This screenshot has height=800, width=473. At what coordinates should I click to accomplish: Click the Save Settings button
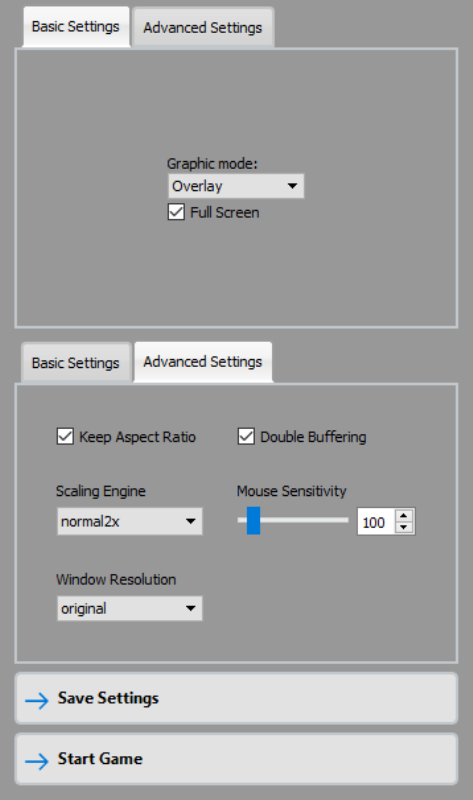236,698
